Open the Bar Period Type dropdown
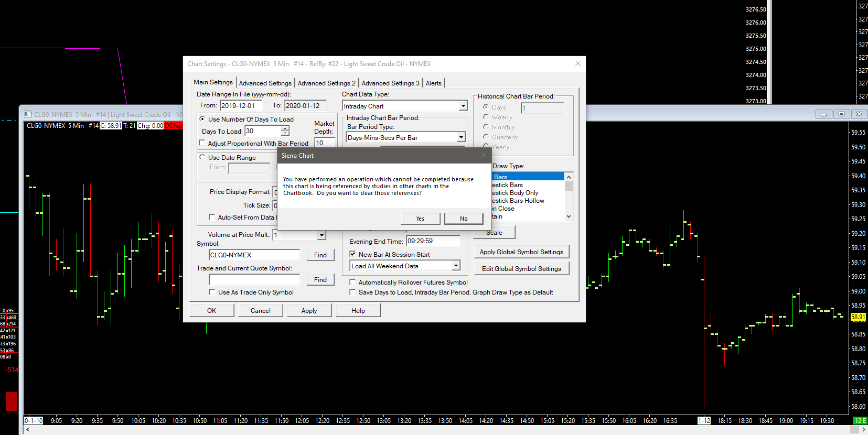The width and height of the screenshot is (868, 435). (x=461, y=137)
